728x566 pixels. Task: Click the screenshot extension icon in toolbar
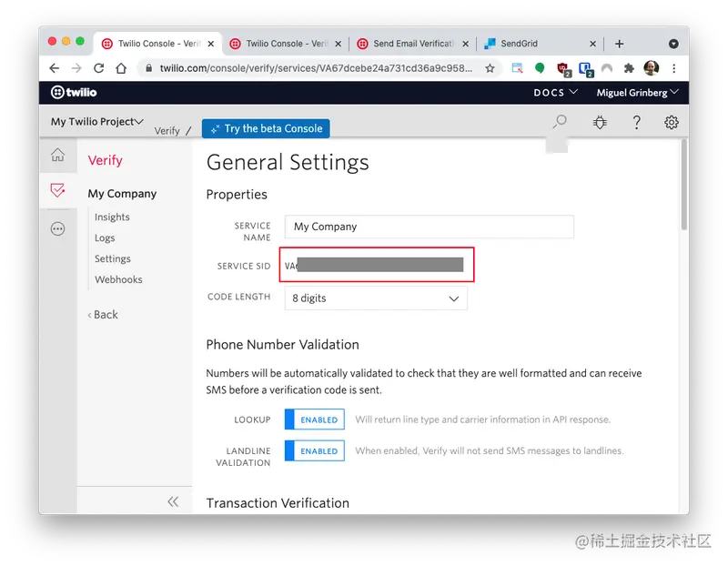tap(517, 68)
